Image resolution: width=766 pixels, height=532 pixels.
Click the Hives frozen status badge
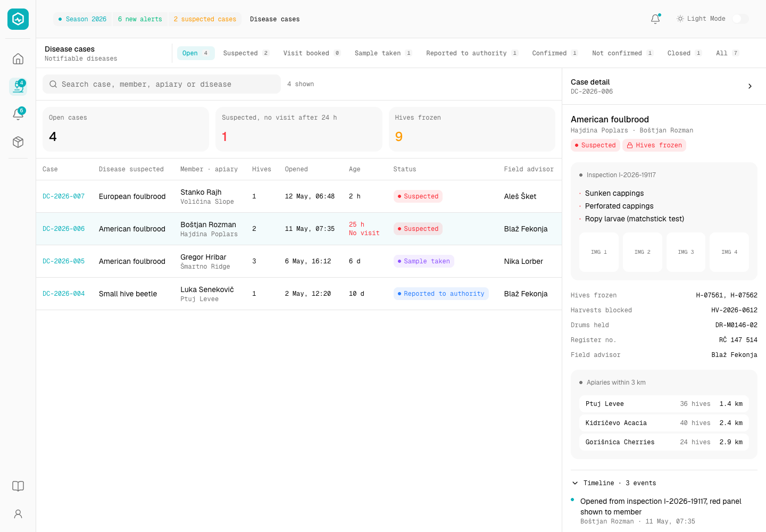pyautogui.click(x=654, y=145)
